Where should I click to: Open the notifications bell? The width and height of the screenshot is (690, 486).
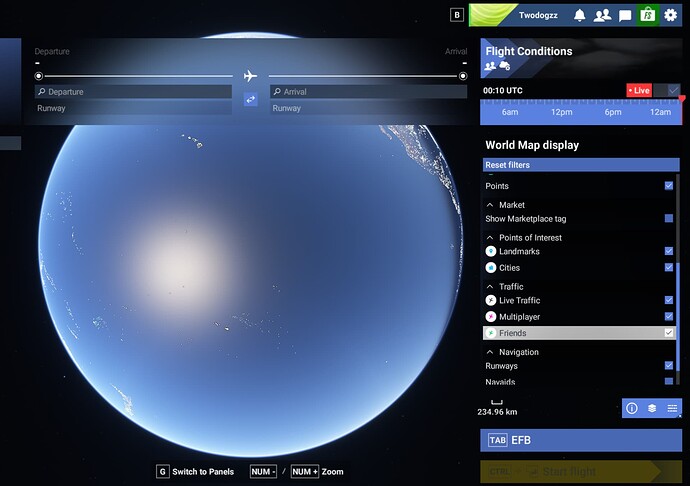click(580, 15)
